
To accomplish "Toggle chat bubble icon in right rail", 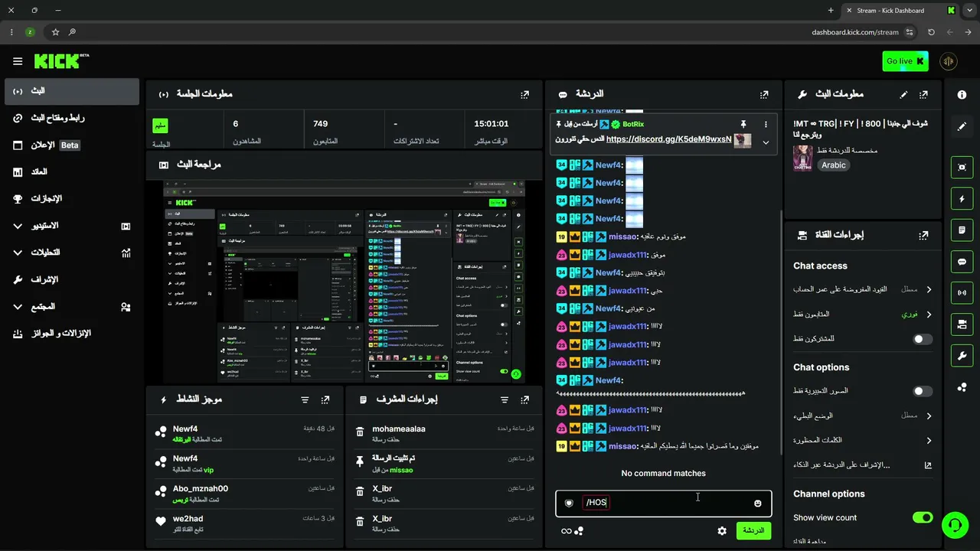I will (x=962, y=262).
